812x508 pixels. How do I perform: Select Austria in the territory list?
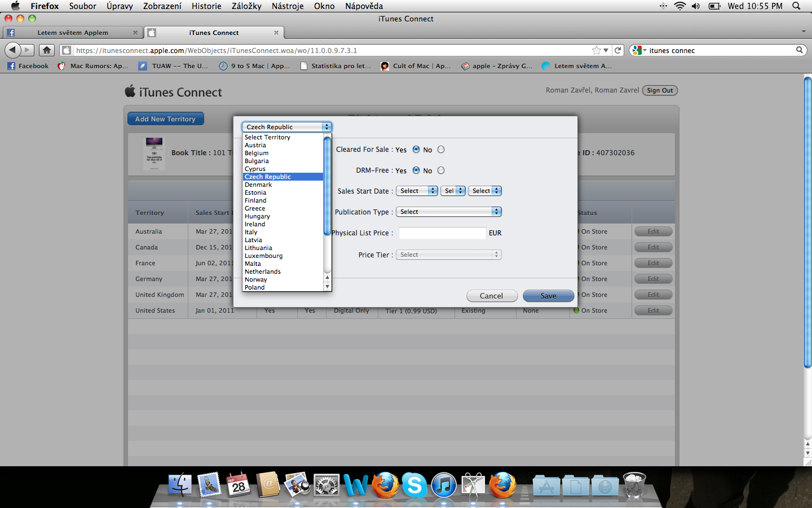pos(283,145)
